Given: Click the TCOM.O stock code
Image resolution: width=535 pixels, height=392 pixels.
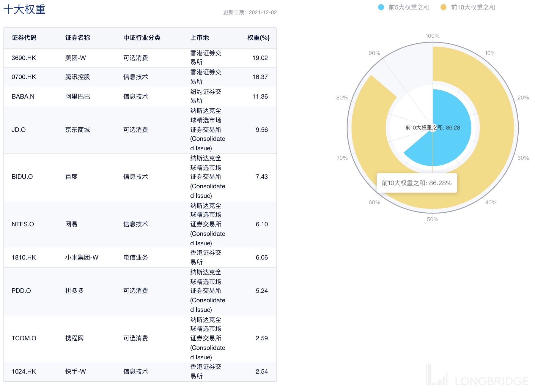Looking at the screenshot, I should pyautogui.click(x=24, y=338).
